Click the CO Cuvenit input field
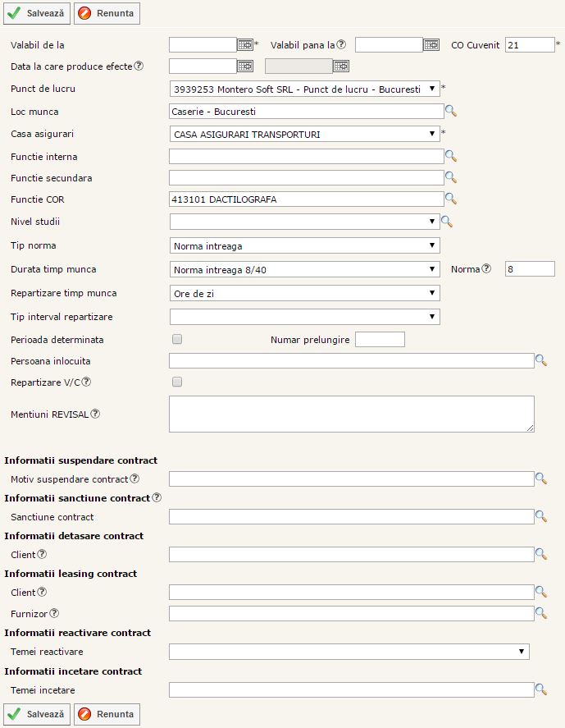This screenshot has height=728, width=565. (x=530, y=45)
